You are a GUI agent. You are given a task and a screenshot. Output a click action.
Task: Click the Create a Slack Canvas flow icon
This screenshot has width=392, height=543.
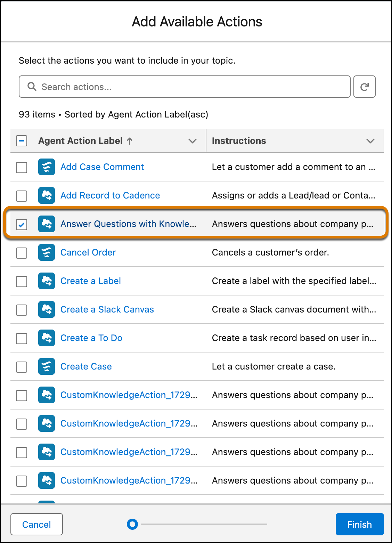click(46, 309)
